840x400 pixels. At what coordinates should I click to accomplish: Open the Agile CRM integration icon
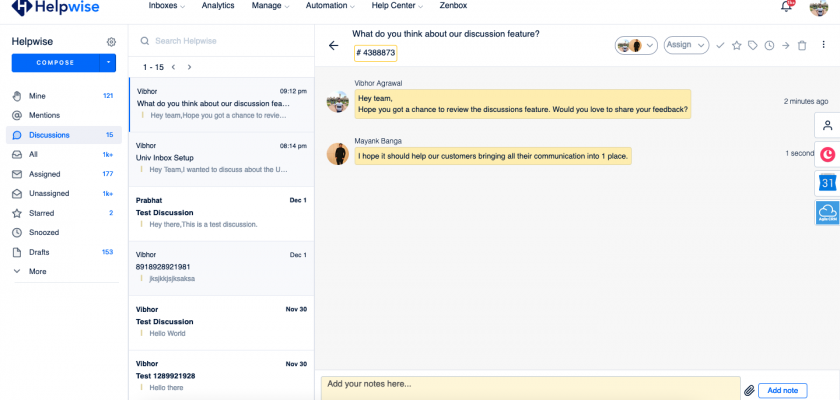pos(828,213)
